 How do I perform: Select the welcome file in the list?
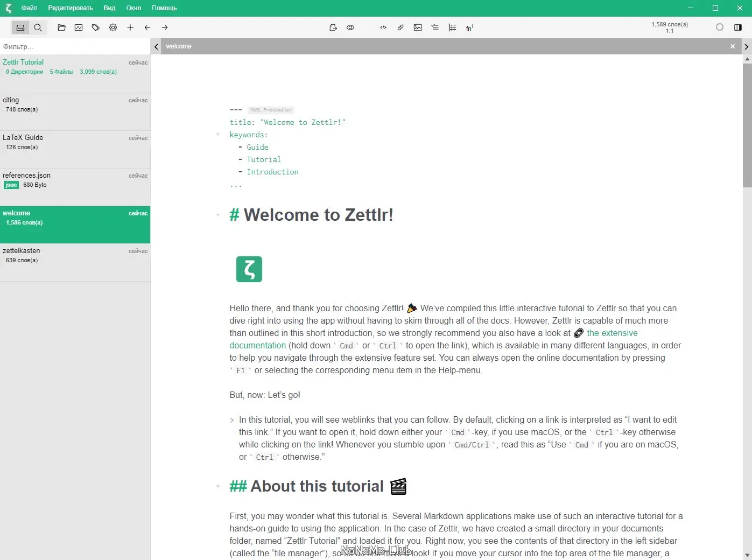pos(75,225)
